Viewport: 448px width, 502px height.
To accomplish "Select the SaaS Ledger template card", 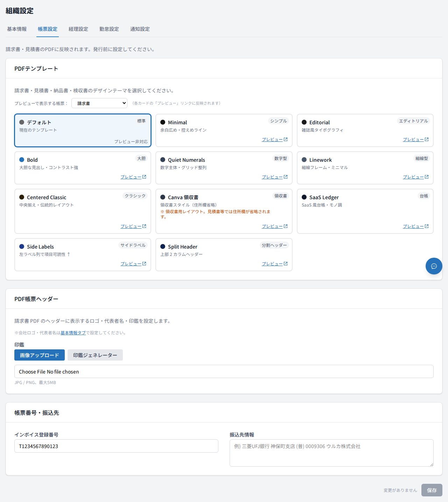I will coord(365,211).
